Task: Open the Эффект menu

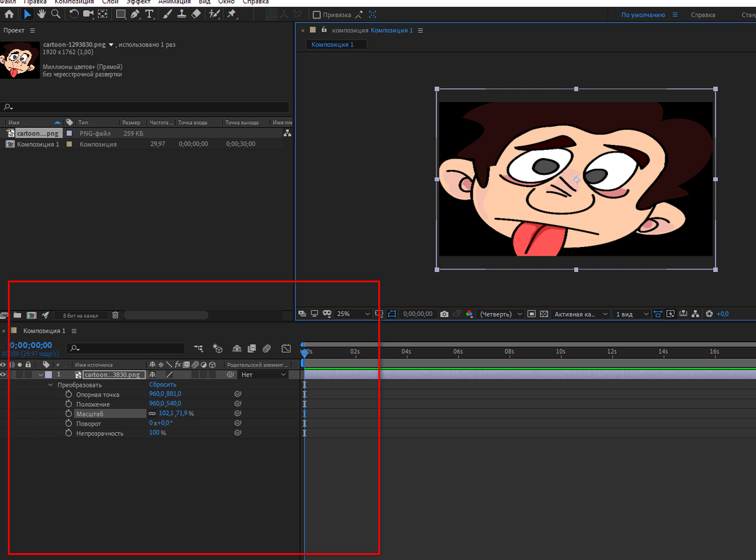Action: coord(139,2)
